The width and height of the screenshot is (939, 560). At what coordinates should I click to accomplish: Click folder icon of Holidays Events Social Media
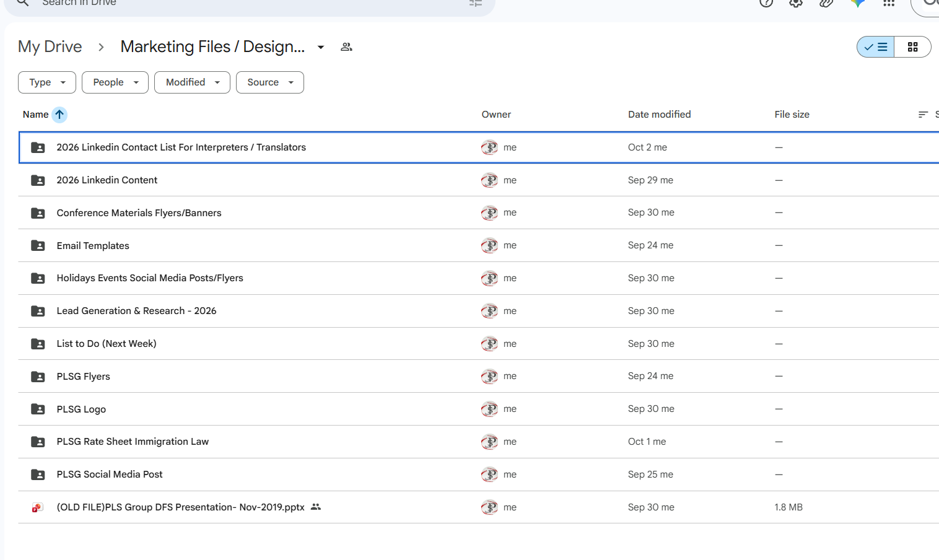pos(38,278)
